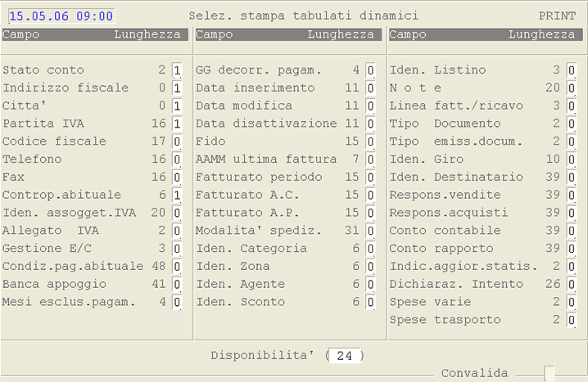
Task: Select the Stato conto flag field
Action: click(177, 70)
